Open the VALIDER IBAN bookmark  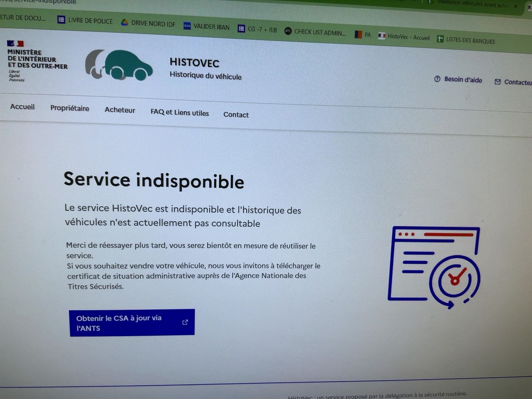point(207,27)
